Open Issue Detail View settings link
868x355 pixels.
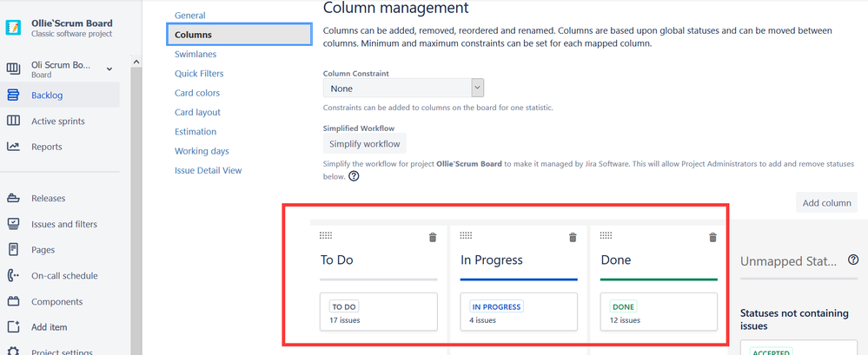(x=209, y=170)
